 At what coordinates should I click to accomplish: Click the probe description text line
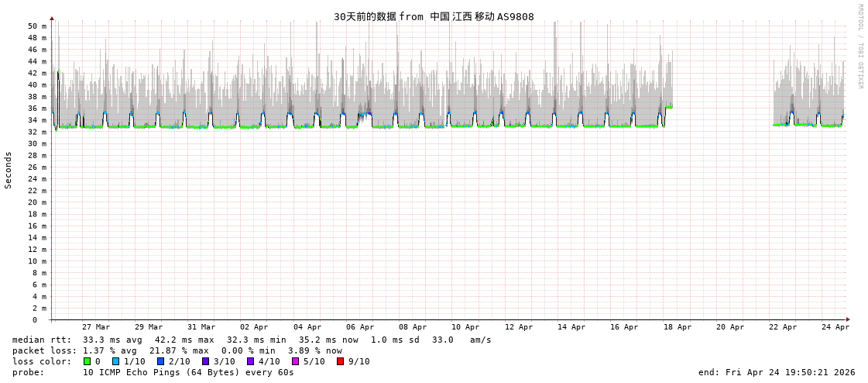click(153, 372)
